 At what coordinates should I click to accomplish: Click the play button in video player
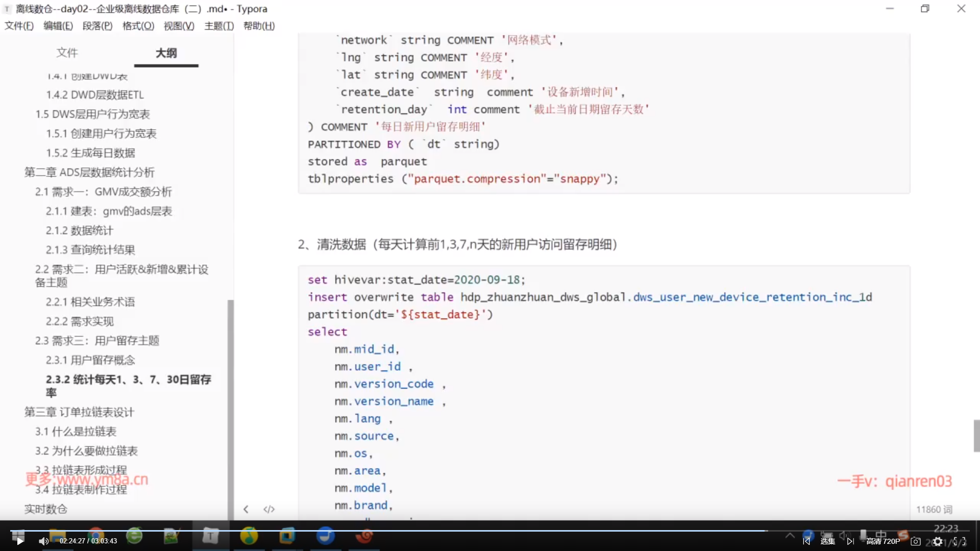pos(19,541)
